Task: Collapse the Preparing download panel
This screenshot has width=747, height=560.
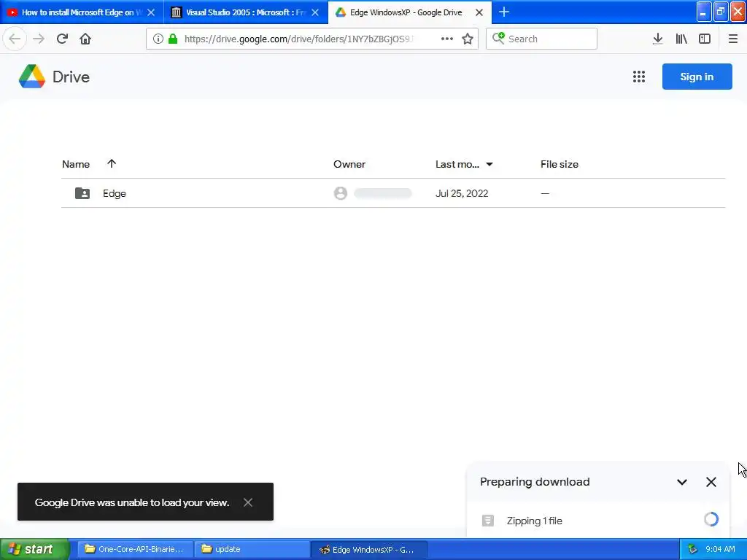Action: click(682, 482)
